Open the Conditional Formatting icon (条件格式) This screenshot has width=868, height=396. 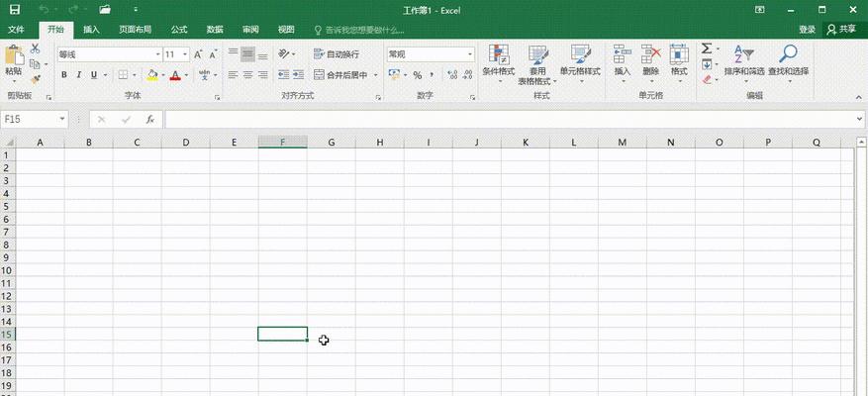(499, 54)
